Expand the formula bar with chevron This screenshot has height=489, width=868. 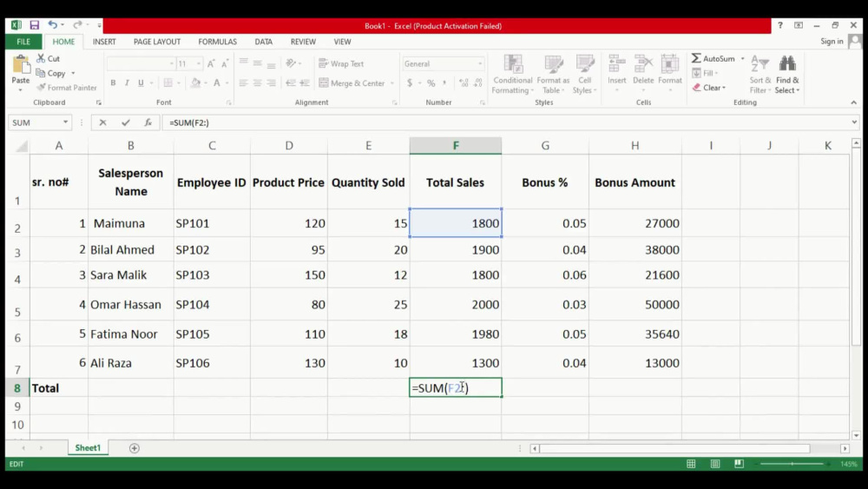[854, 122]
